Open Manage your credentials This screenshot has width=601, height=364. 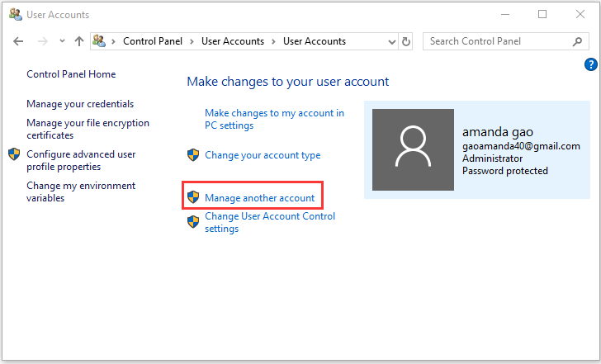[80, 104]
